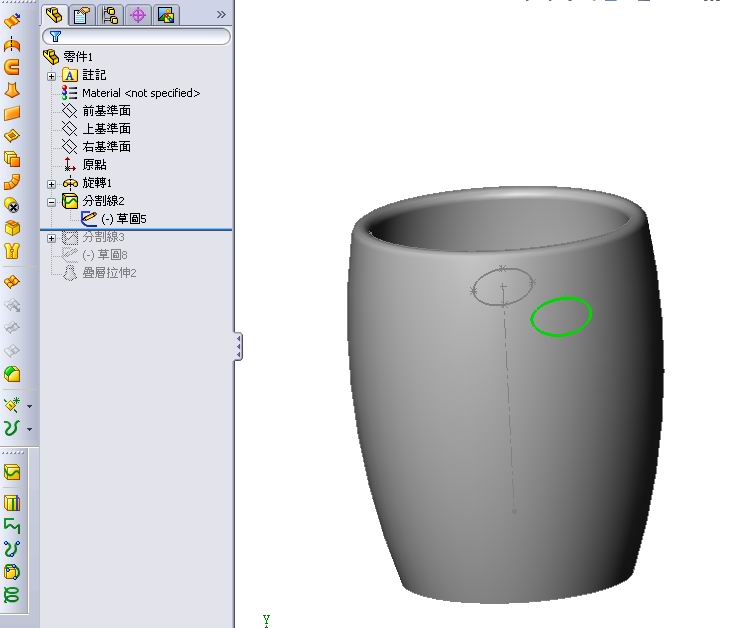Image resolution: width=733 pixels, height=628 pixels.
Task: Click the tree filter input field
Action: [136, 36]
